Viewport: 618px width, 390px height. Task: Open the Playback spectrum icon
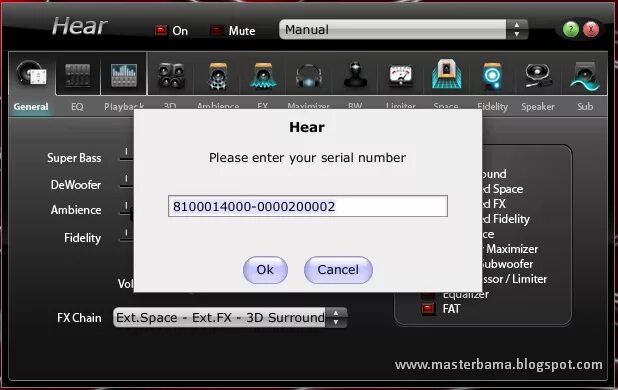124,75
